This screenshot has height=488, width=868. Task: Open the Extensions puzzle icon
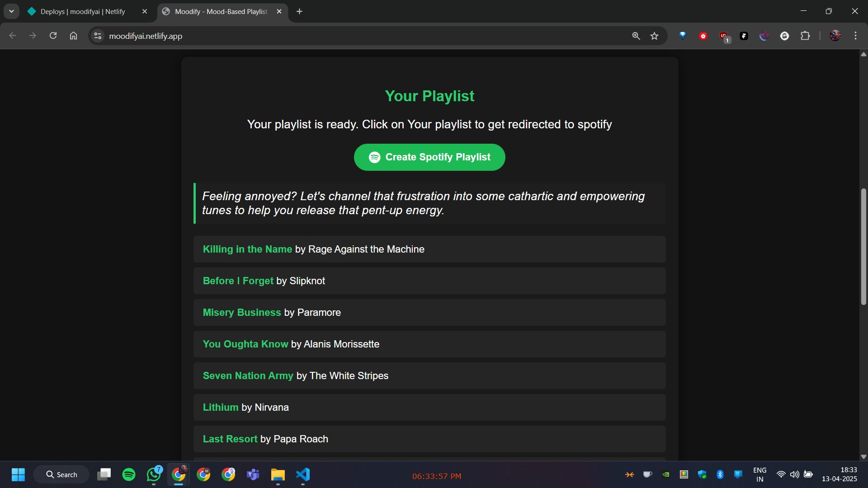point(805,36)
